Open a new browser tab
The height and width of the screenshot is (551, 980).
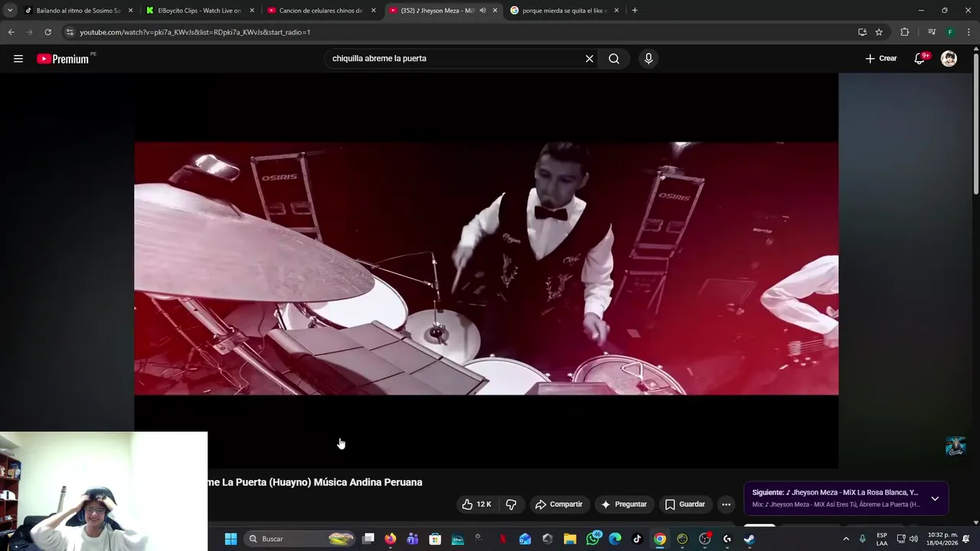pyautogui.click(x=635, y=11)
